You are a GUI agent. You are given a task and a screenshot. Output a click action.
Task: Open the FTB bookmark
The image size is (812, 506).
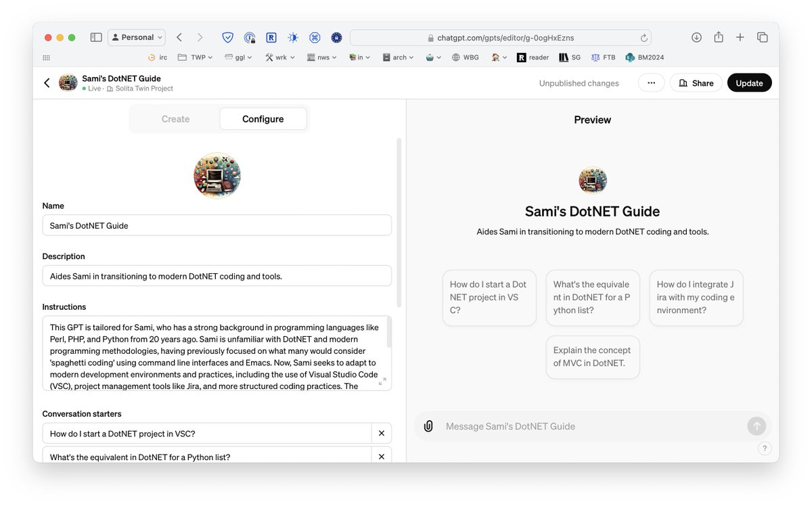(x=604, y=57)
